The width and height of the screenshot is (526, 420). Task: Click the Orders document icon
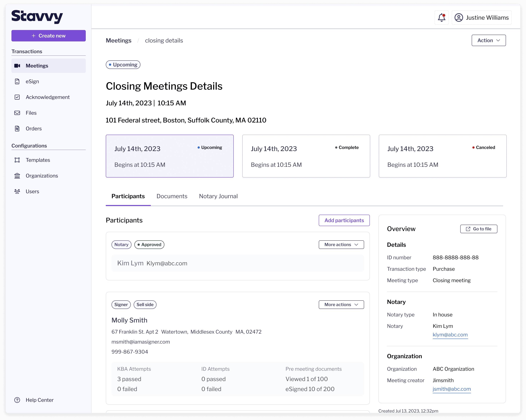pyautogui.click(x=17, y=129)
